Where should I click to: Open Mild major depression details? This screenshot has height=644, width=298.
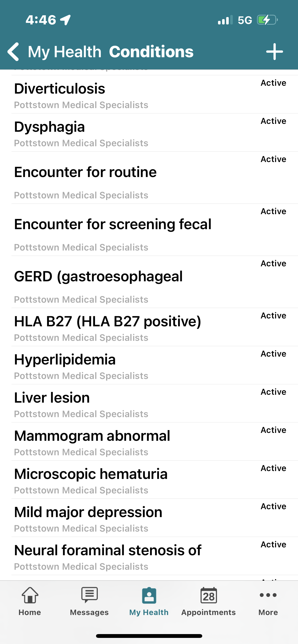click(x=88, y=512)
